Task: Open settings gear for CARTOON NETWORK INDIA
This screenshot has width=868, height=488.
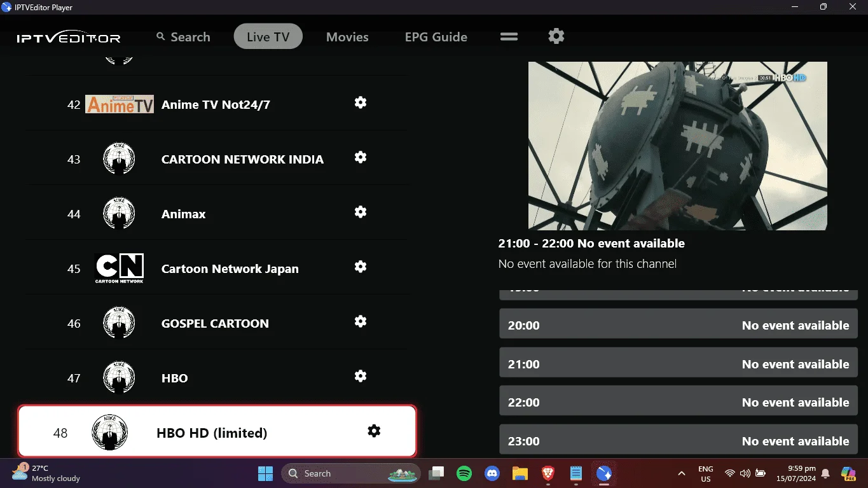Action: point(361,157)
